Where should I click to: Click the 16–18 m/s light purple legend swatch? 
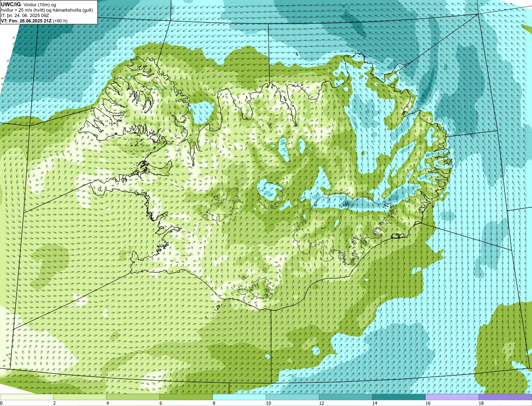coord(452,397)
